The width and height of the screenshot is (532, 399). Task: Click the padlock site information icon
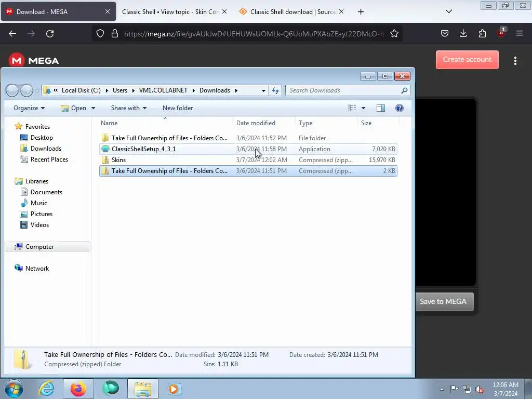pos(115,33)
